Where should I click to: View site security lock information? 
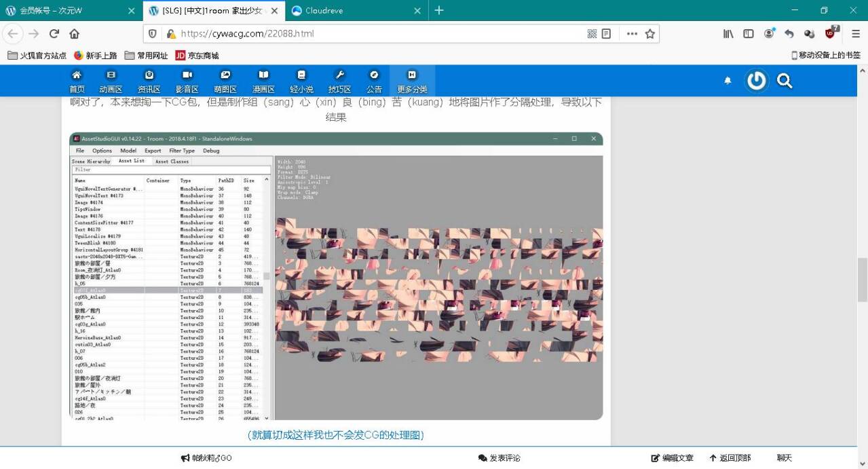click(170, 34)
